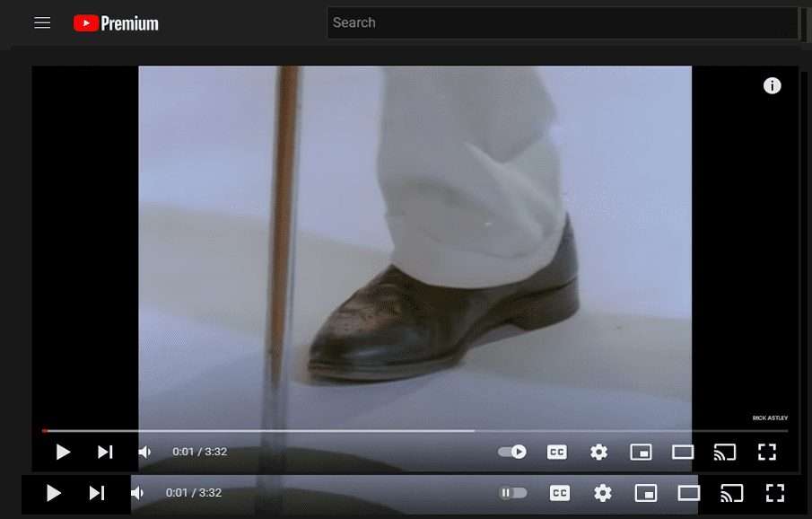Go to YouTube Premium home logo
Image resolution: width=812 pixels, height=519 pixels.
tap(116, 23)
